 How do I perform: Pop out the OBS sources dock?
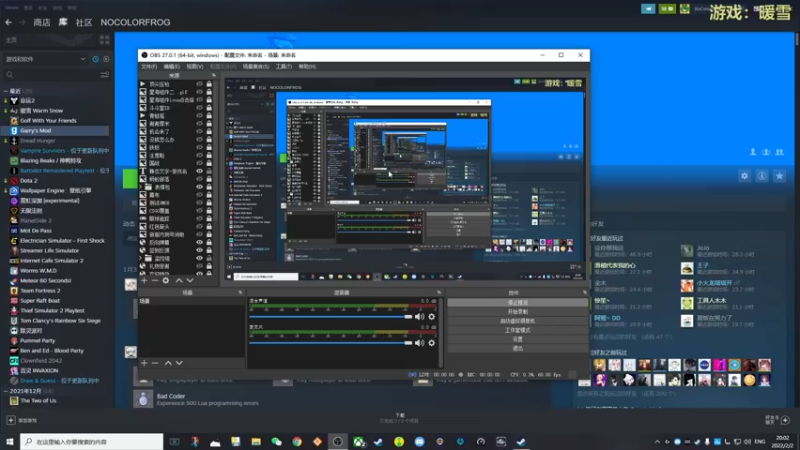pos(214,75)
